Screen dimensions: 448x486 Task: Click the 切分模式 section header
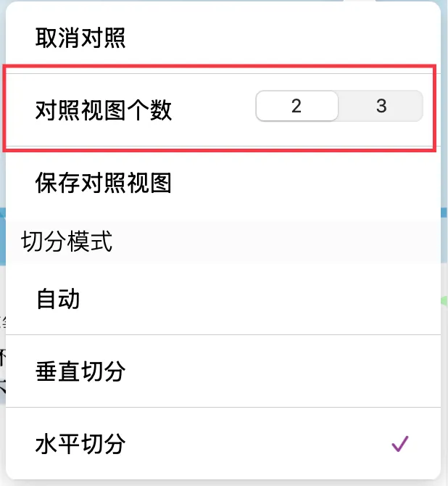coord(67,241)
